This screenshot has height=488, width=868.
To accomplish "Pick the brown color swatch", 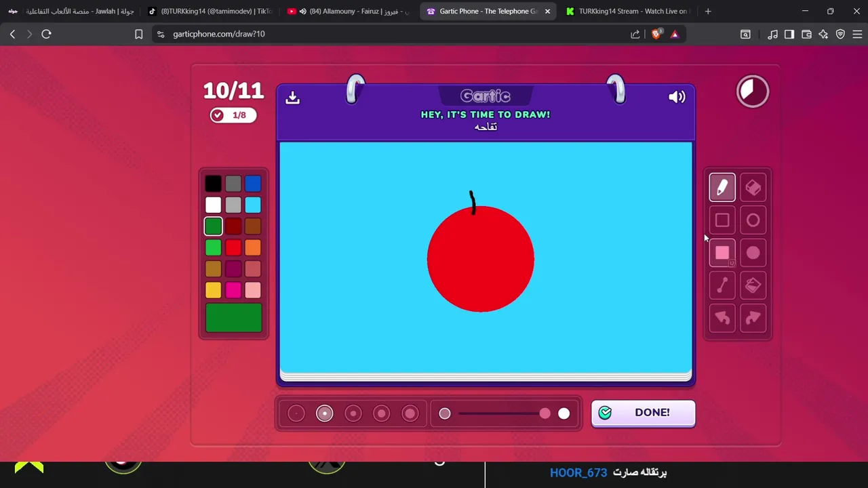I will click(x=253, y=226).
